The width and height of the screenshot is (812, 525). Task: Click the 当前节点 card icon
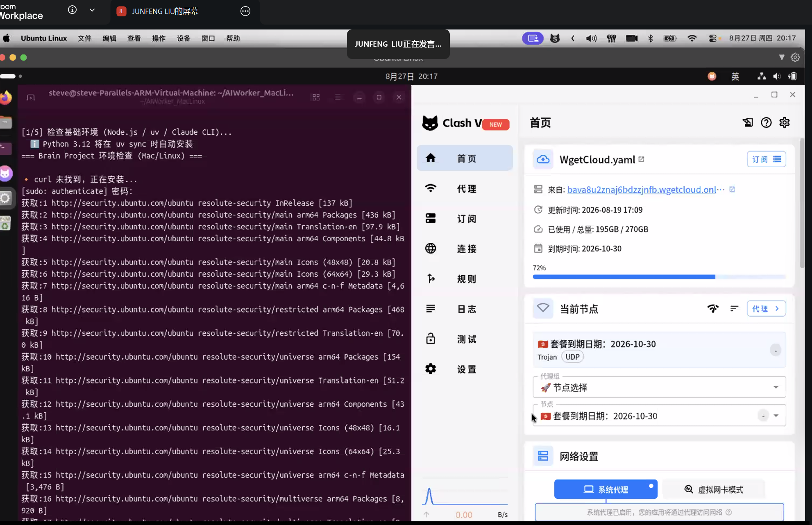tap(543, 308)
